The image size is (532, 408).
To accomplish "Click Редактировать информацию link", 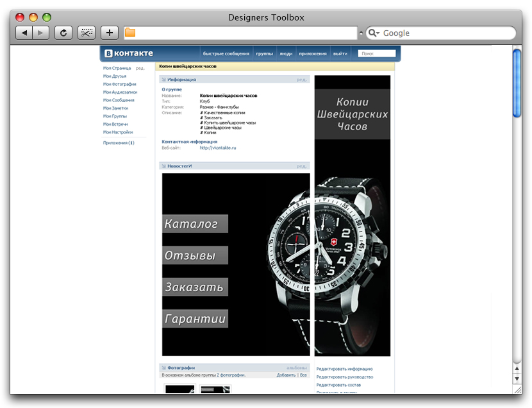I will pos(344,369).
